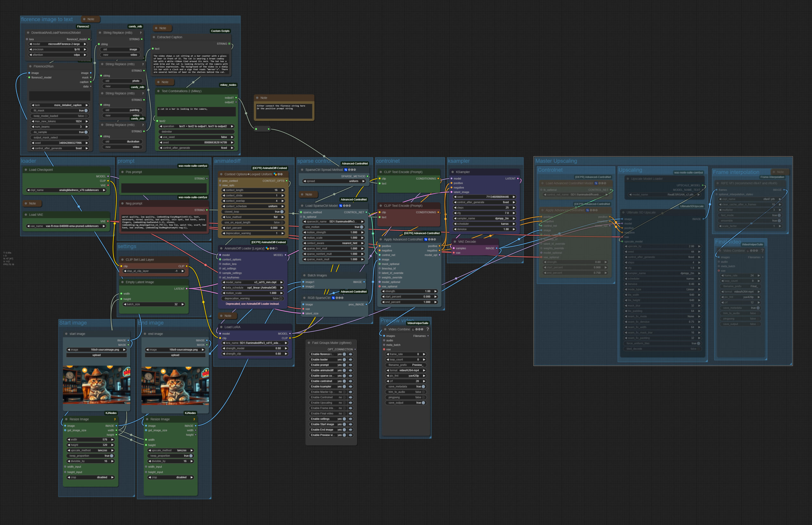Click the 'Master Upscaling' group title
The height and width of the screenshot is (525, 812).
click(556, 161)
